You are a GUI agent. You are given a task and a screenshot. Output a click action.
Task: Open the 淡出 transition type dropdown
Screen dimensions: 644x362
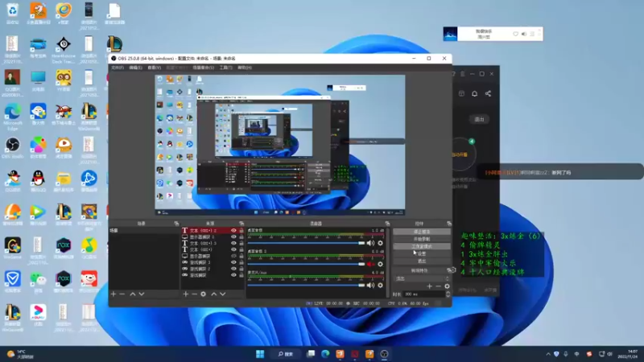[422, 278]
